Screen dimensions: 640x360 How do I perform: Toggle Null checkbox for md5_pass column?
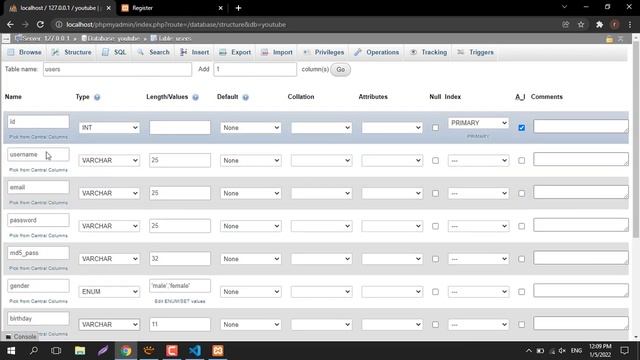pos(436,259)
